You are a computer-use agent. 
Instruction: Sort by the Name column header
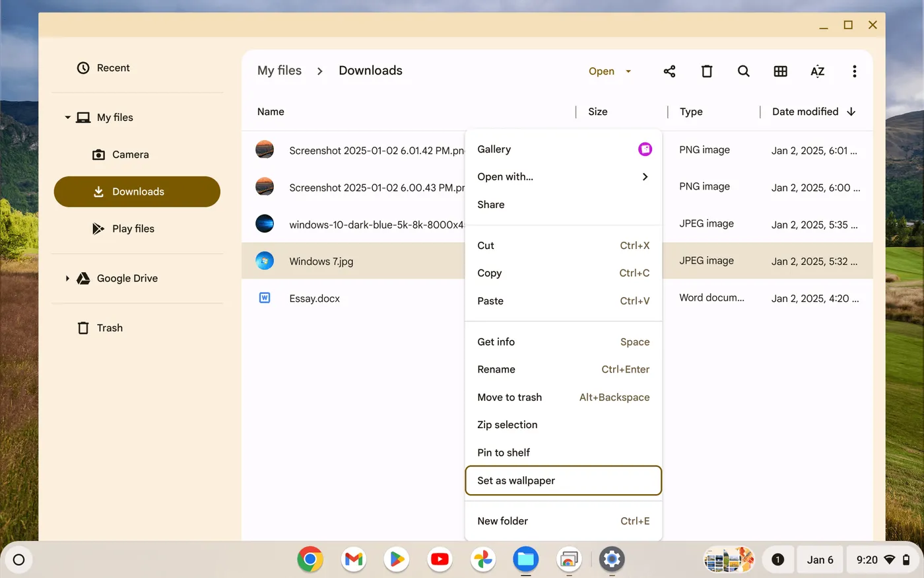(271, 112)
